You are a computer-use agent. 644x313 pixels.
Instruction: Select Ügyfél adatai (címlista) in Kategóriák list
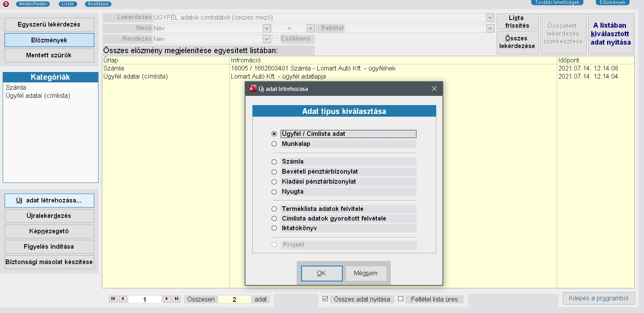pyautogui.click(x=38, y=96)
